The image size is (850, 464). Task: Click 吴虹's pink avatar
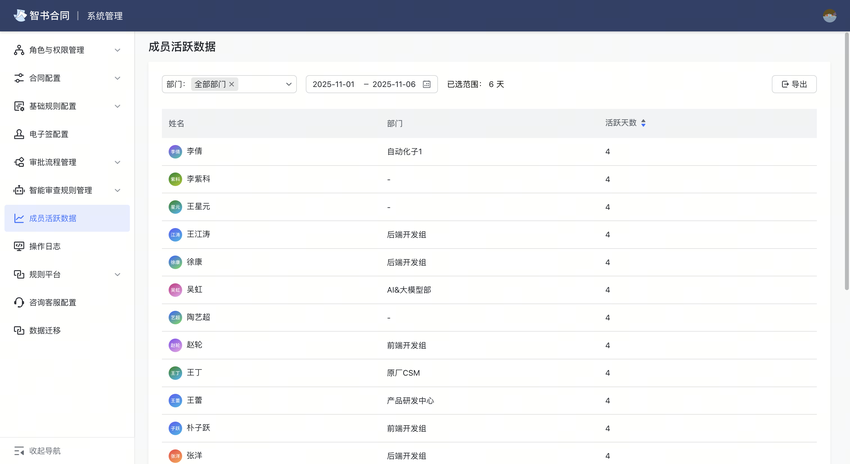175,290
